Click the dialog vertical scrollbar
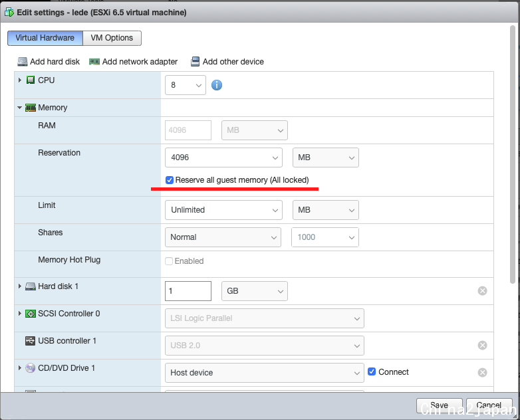 tap(513, 154)
